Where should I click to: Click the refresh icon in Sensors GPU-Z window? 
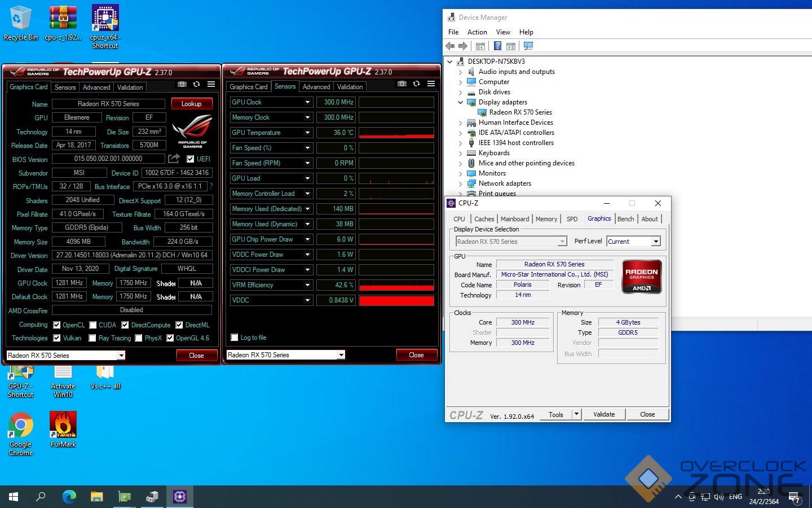point(416,84)
